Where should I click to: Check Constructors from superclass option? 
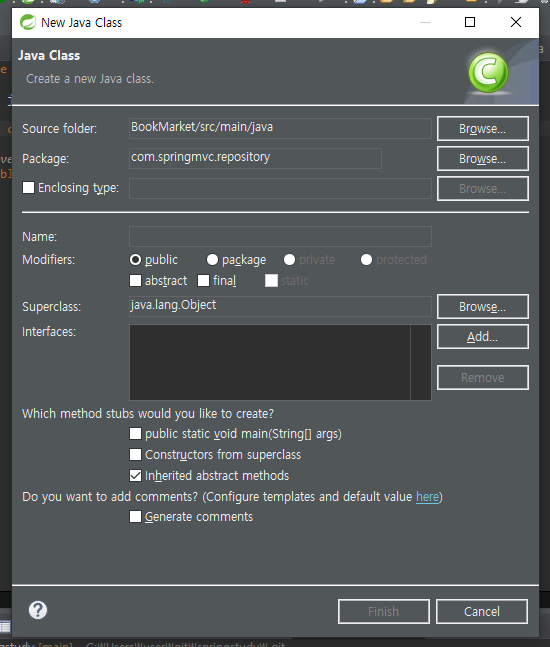click(x=135, y=454)
